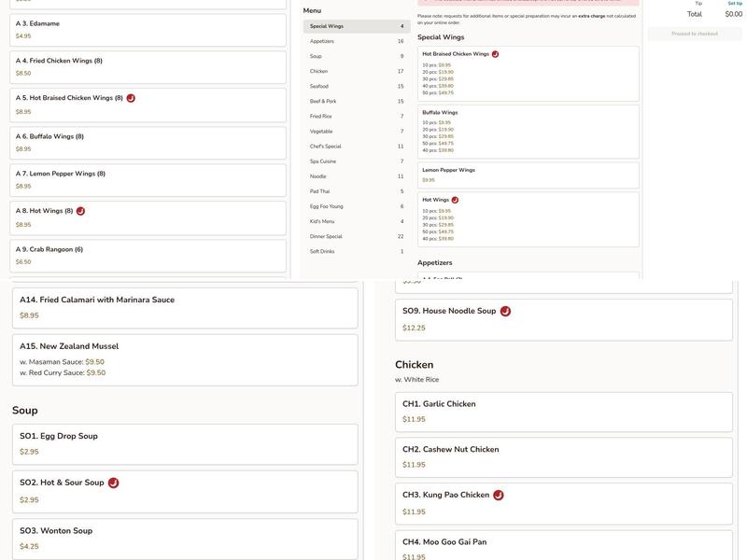Click spicy icon next to SO2. Hot & Sour Soup
This screenshot has height=560, width=747.
(113, 483)
